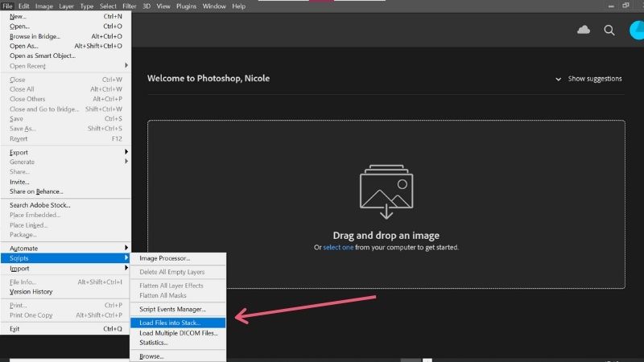Open the 3D menu
The image size is (644, 362).
click(x=147, y=6)
